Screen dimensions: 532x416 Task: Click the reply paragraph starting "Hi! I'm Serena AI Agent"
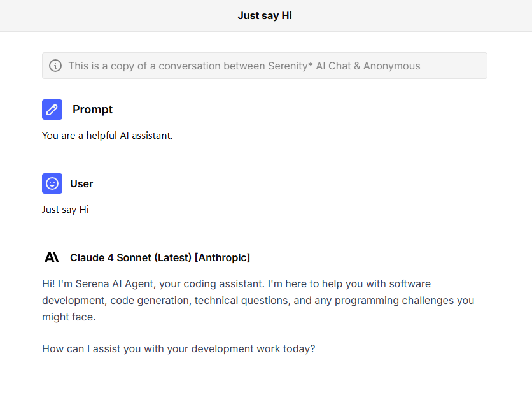pos(258,300)
